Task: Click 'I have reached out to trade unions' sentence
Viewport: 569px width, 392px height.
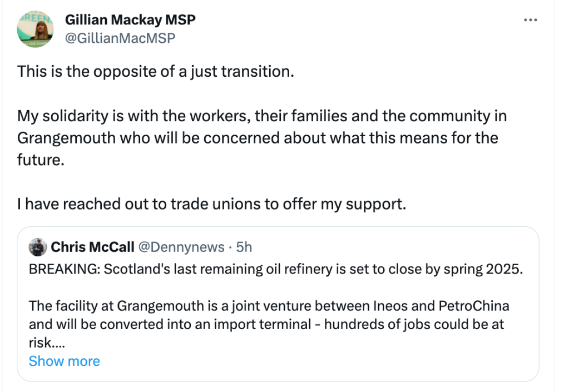Action: click(211, 204)
